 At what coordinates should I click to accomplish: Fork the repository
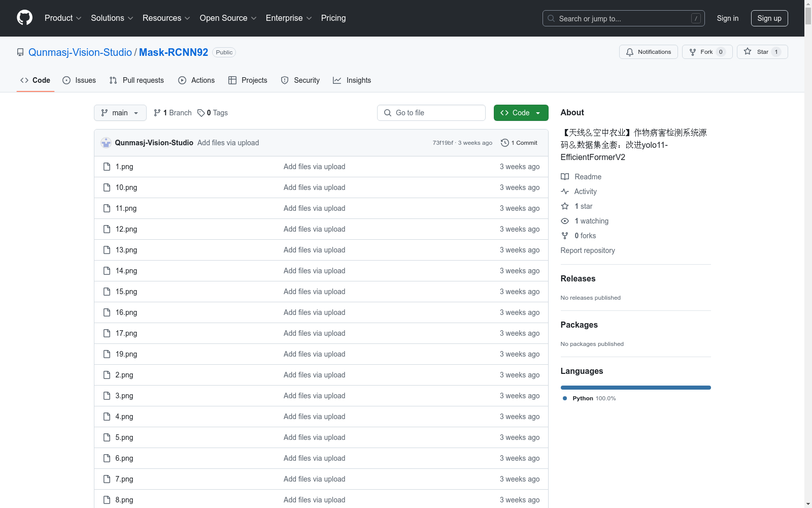click(x=707, y=52)
